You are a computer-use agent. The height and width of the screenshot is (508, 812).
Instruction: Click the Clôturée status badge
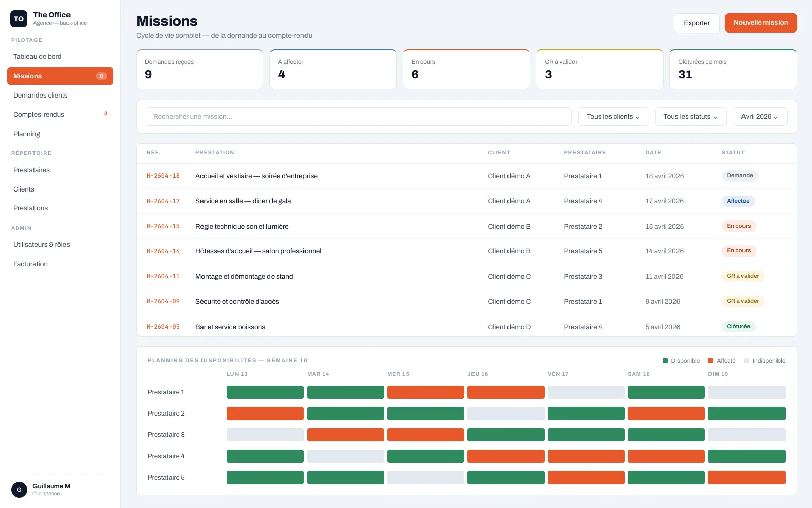(x=738, y=327)
